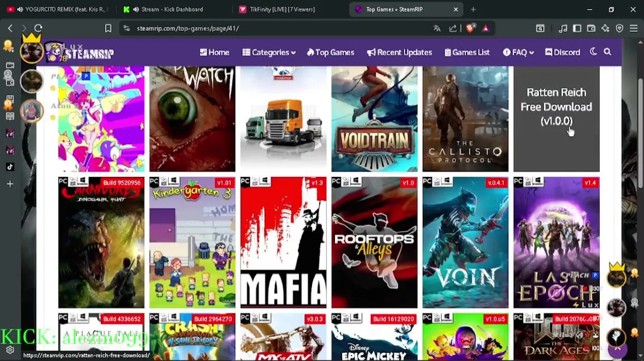This screenshot has height=361, width=644.
Task: Open the green eye Watch game card
Action: 192,119
